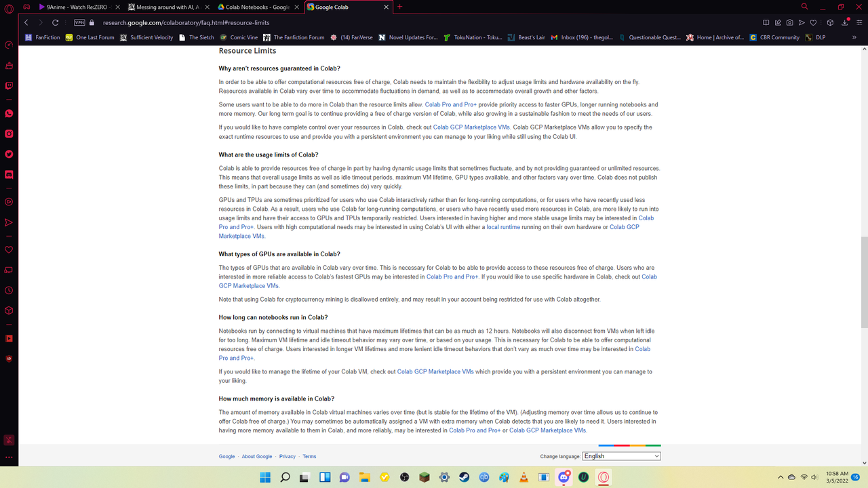Open One Last Forum bookmark
The width and height of the screenshot is (868, 488).
click(90, 37)
